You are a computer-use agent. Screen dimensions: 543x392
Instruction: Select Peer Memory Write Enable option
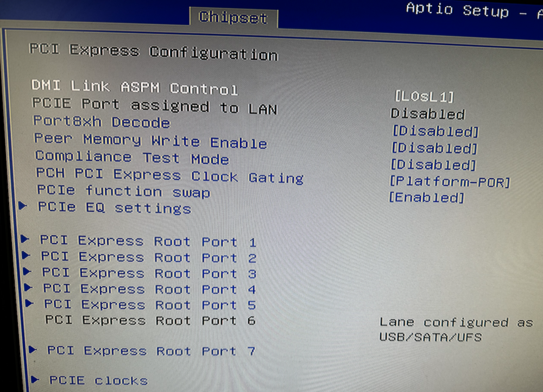(x=150, y=141)
